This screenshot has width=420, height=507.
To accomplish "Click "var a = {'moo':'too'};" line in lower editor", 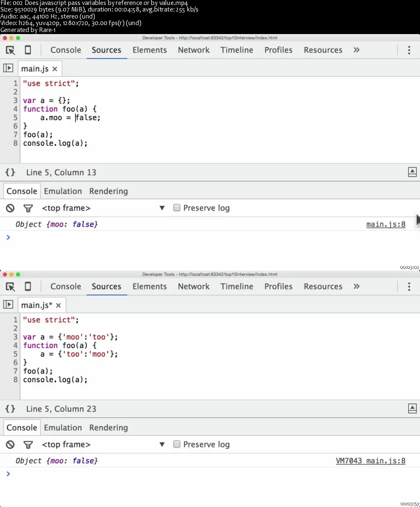I will [x=70, y=337].
